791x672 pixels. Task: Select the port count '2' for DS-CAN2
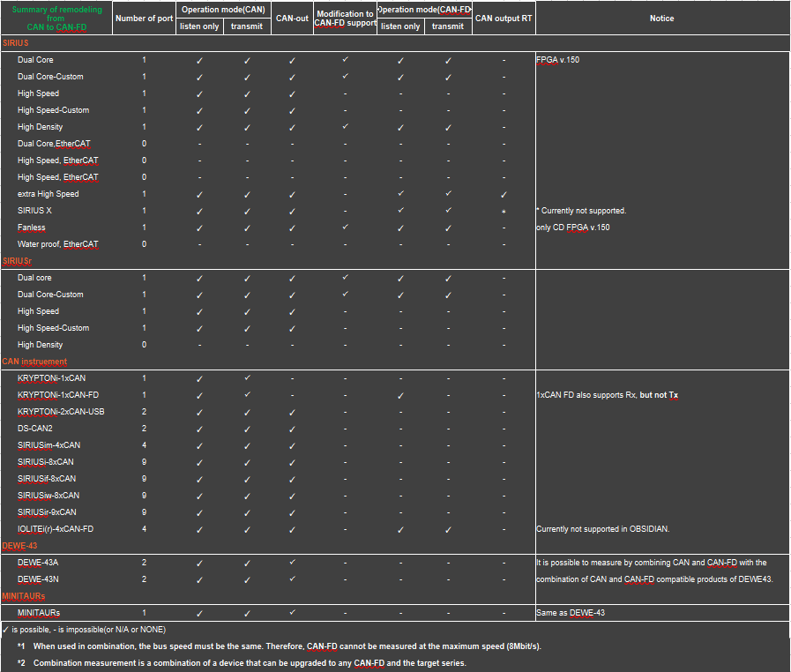pos(144,428)
